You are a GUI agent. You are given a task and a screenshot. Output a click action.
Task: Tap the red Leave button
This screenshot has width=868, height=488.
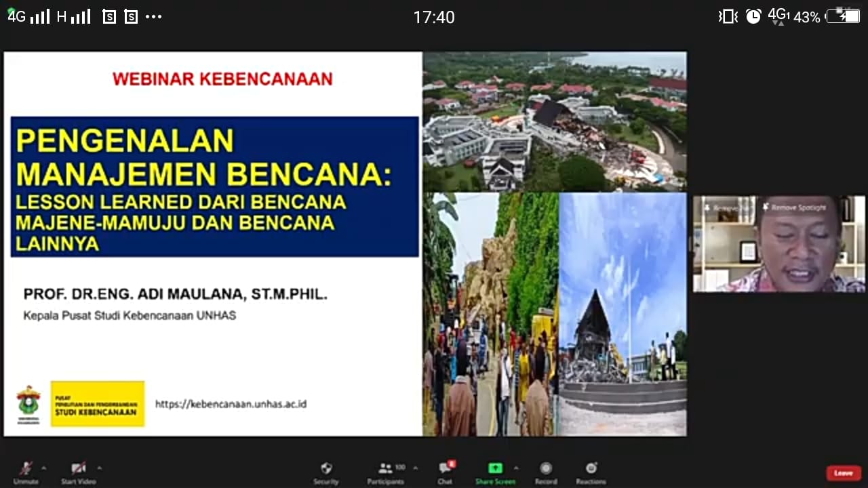click(843, 472)
